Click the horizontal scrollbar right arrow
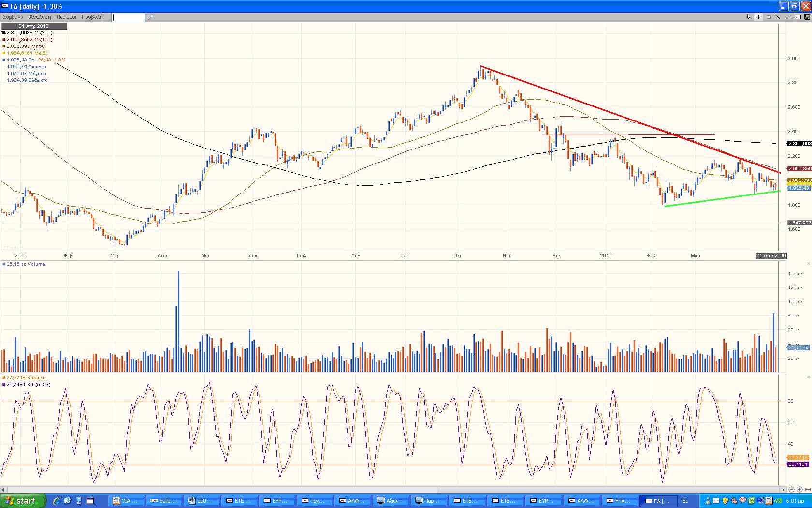Screen dimensions: 812x508 (783, 490)
